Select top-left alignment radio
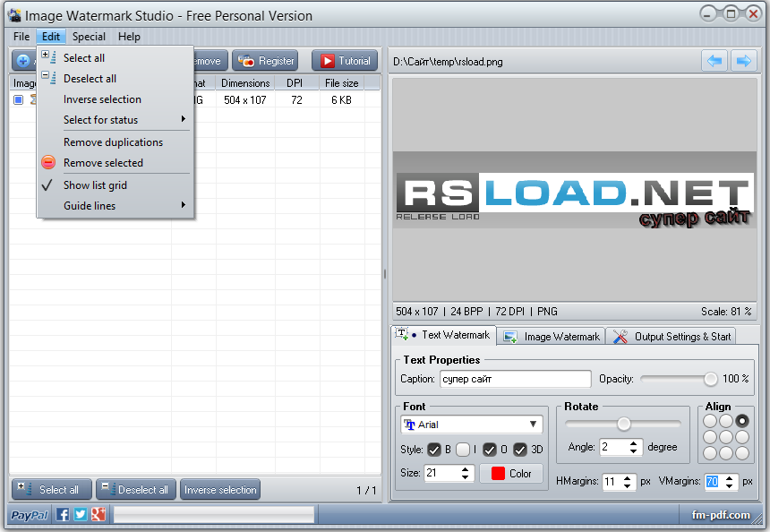Screen dimensions: 770x532 pos(710,421)
